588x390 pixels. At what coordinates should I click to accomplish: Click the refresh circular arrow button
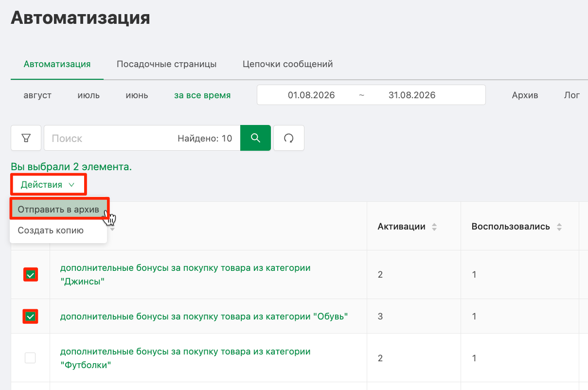coord(289,138)
